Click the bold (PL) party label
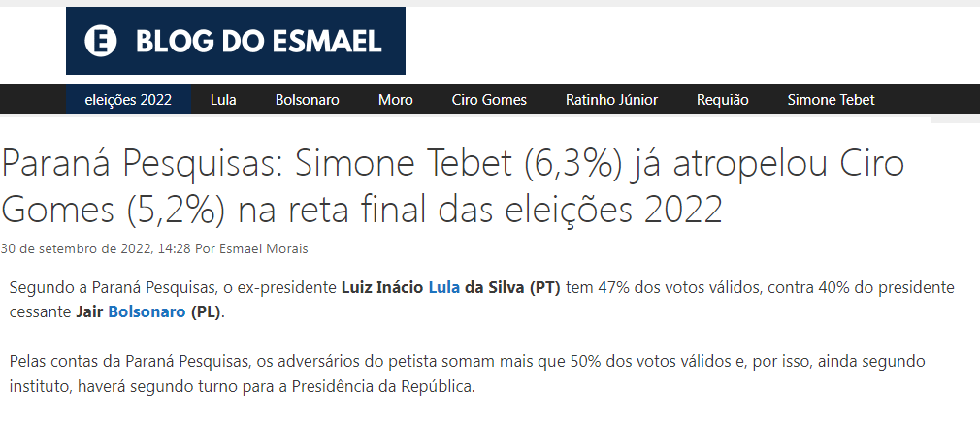This screenshot has height=425, width=980. tap(206, 312)
